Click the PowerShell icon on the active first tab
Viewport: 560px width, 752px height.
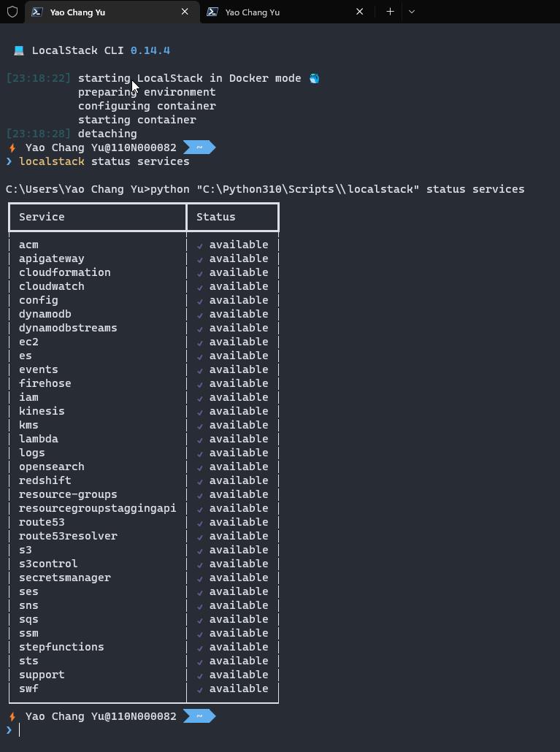37,12
